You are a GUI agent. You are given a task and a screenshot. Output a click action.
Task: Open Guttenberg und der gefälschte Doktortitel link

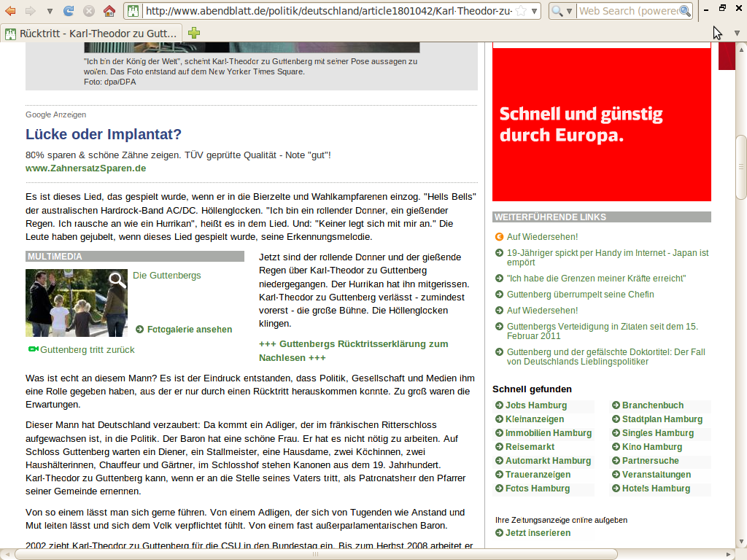(606, 357)
